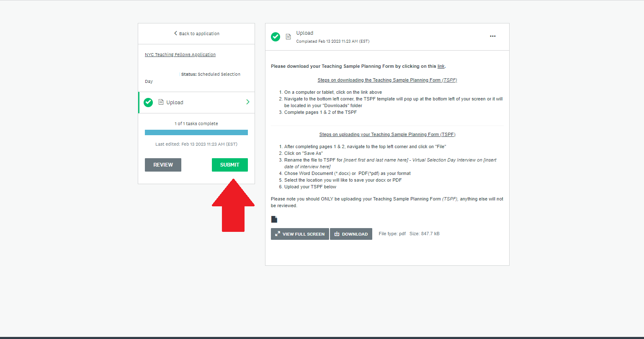
Task: Click the green checkmark icon beside Upload in sidebar
Action: [148, 102]
